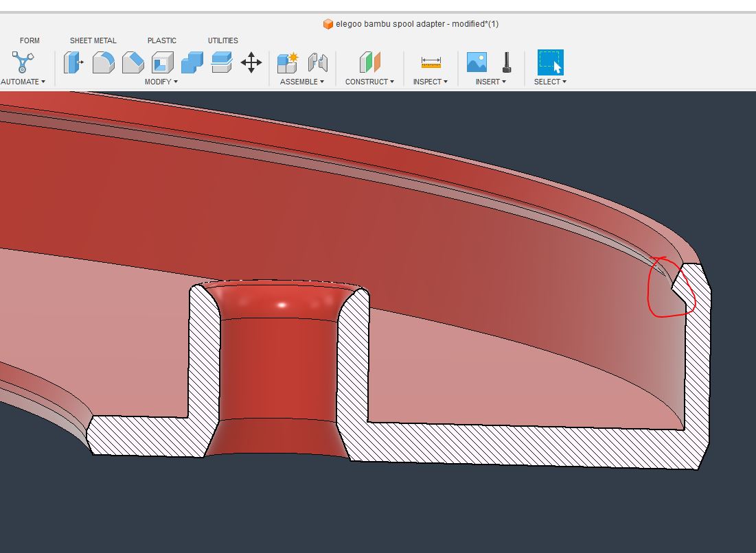Click the New Component icon

click(x=287, y=62)
